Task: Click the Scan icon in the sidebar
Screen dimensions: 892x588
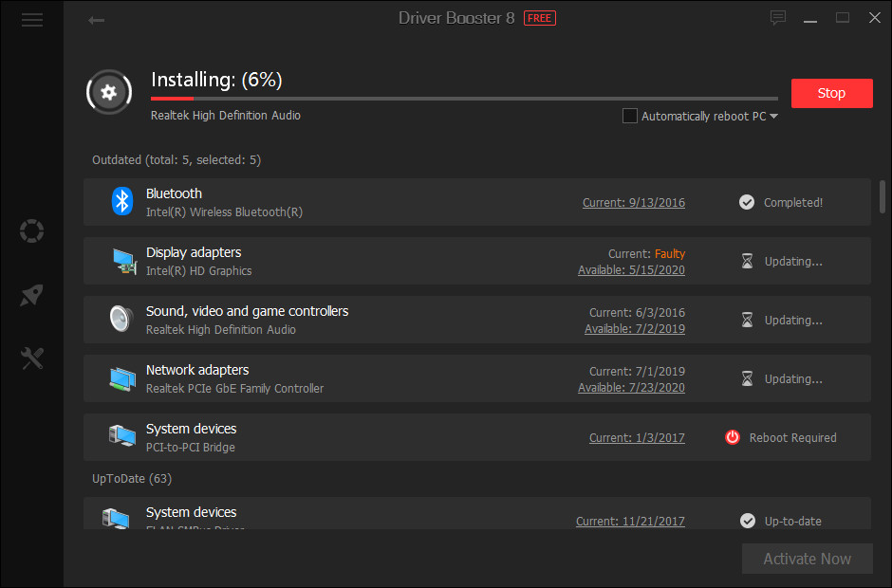Action: pos(31,230)
